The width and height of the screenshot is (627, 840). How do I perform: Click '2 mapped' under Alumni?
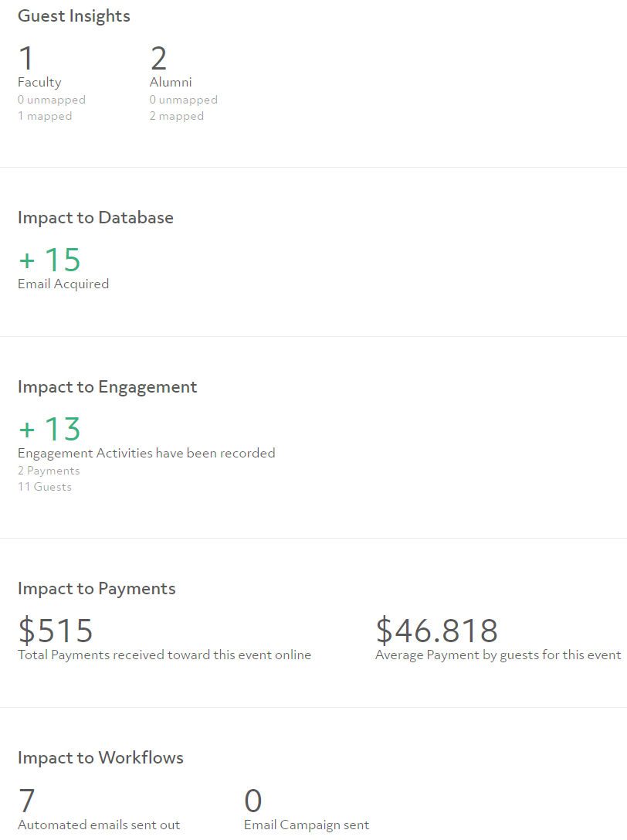coord(177,116)
